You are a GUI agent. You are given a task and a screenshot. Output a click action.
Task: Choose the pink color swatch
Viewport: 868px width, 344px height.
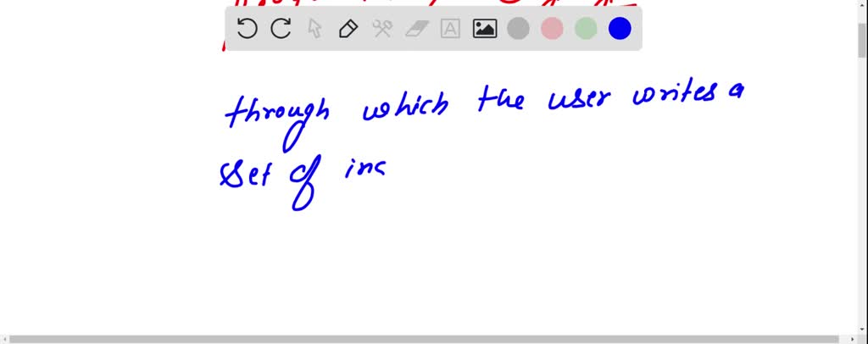tap(552, 28)
